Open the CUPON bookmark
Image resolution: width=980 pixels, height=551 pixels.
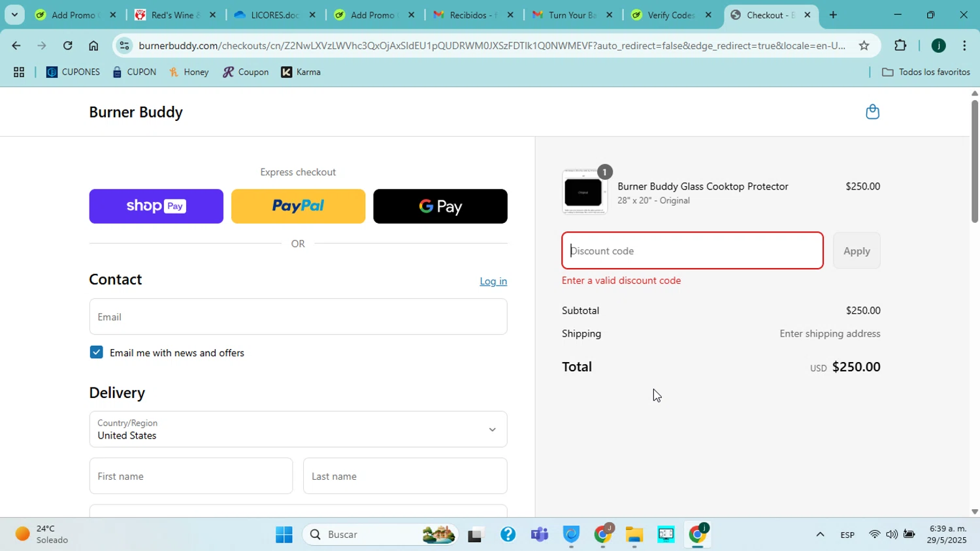point(134,73)
